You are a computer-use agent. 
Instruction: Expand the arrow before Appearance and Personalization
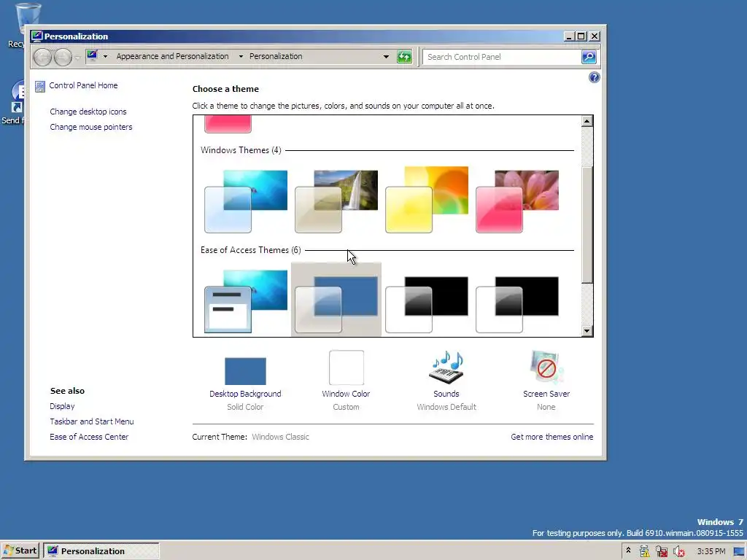tap(105, 57)
